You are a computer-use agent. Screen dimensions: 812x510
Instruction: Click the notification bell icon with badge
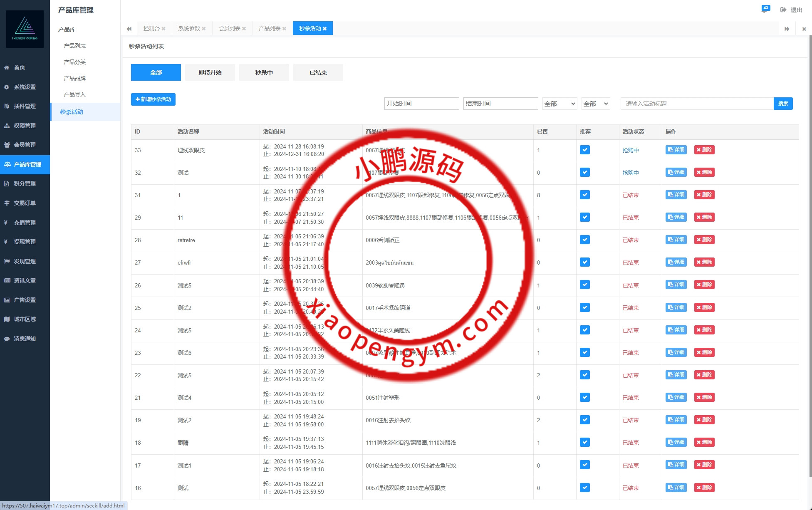(x=765, y=10)
